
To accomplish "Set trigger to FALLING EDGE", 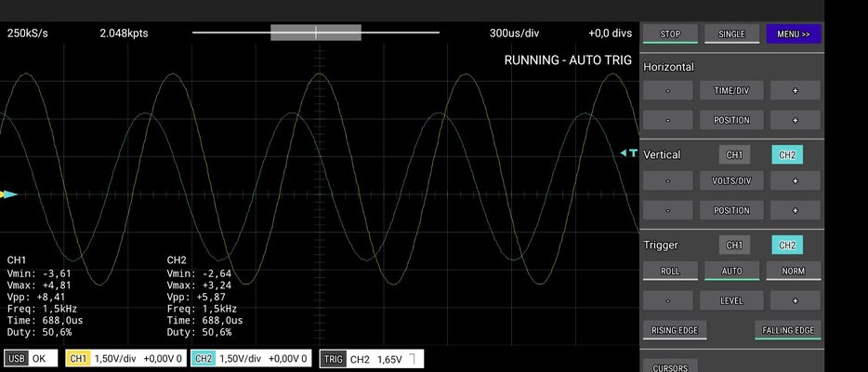I will pyautogui.click(x=788, y=330).
